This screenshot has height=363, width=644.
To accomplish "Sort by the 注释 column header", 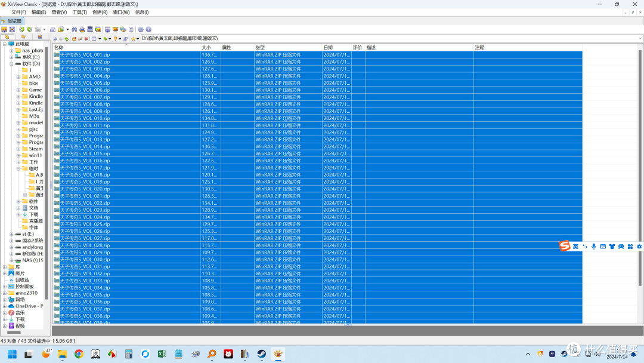I will point(528,48).
